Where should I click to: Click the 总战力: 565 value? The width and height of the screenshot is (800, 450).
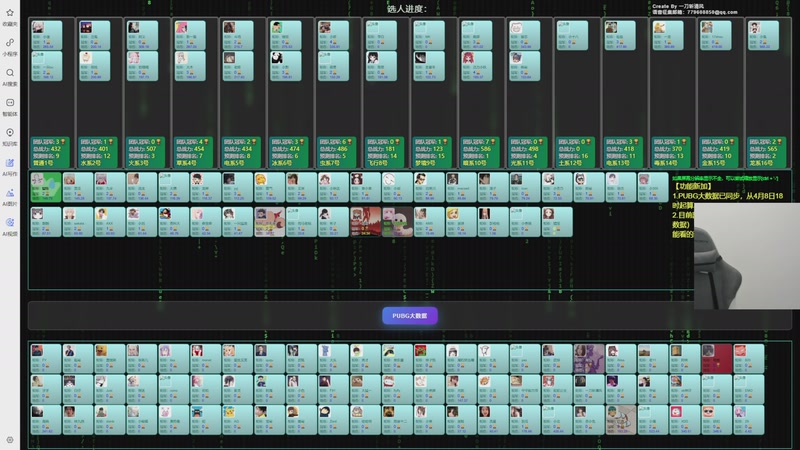coord(764,148)
